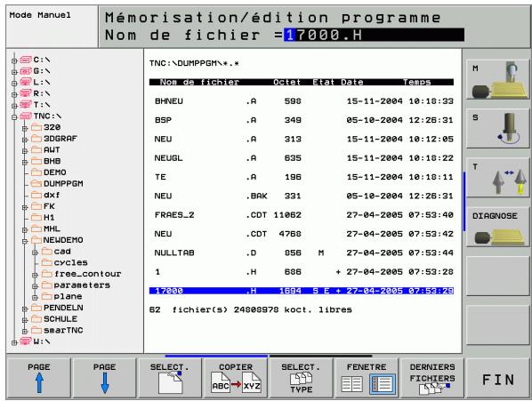Viewport: 532px width, 401px height.
Task: Click the blue vertical softkey-row scroll indicator
Action: [x=464, y=201]
